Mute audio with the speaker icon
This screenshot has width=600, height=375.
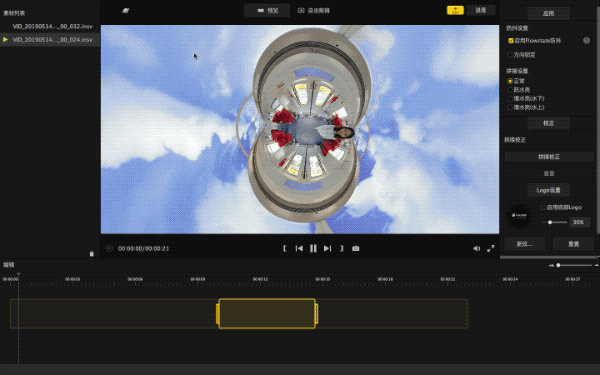click(476, 248)
